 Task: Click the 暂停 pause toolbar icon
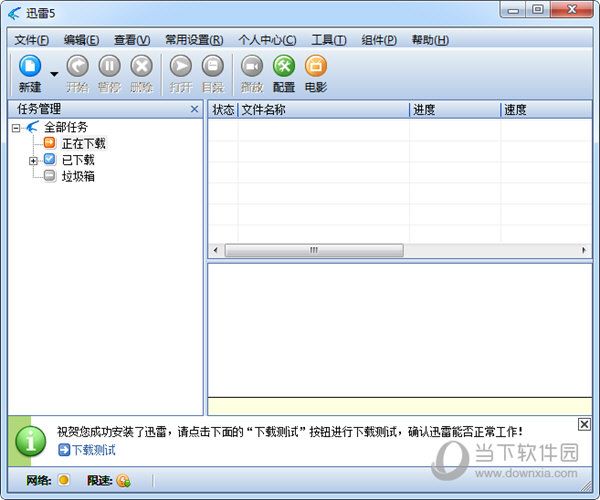pyautogui.click(x=109, y=66)
